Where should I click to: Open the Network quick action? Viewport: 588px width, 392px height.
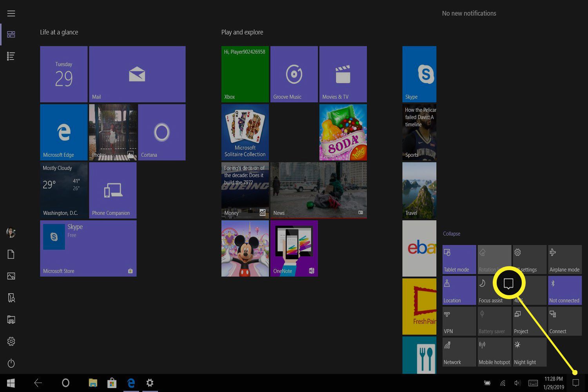point(459,352)
